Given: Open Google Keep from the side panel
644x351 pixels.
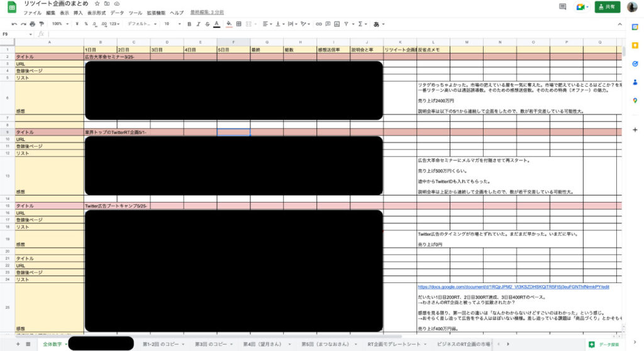Looking at the screenshot, I should pyautogui.click(x=635, y=45).
